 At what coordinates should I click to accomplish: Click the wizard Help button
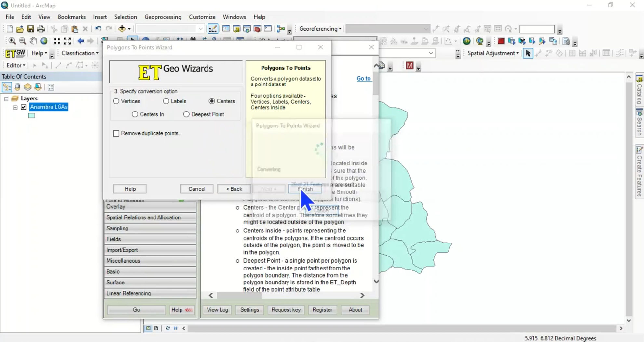[x=130, y=189]
